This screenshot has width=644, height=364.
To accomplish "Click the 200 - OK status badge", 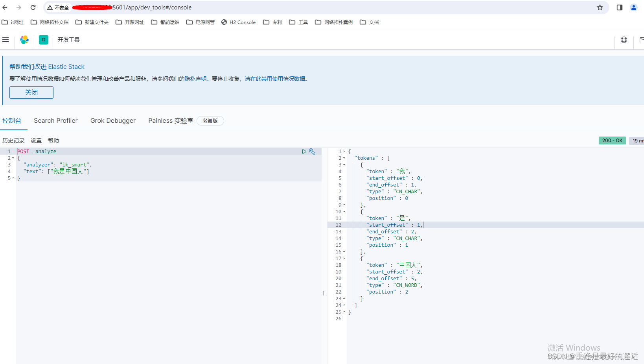I will [612, 140].
